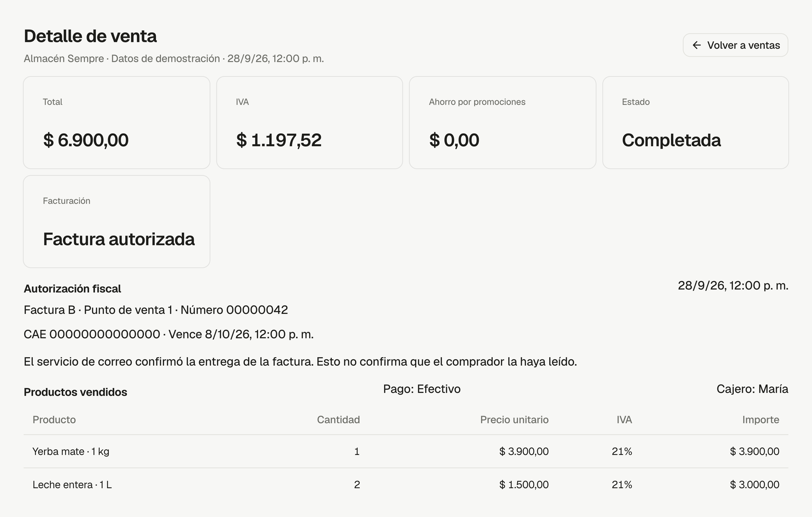Viewport: 812px width, 517px height.
Task: Select the IVA amount $ 1.197,52
Action: (279, 140)
